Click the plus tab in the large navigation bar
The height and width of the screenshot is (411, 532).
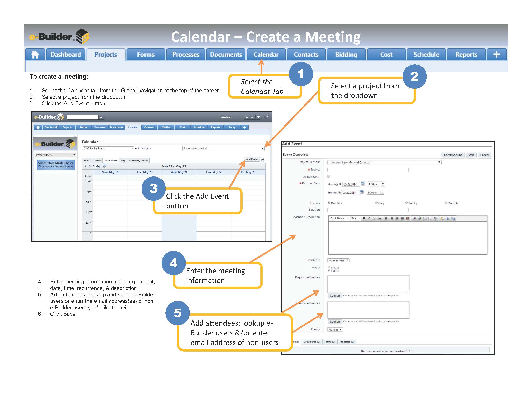[x=496, y=55]
